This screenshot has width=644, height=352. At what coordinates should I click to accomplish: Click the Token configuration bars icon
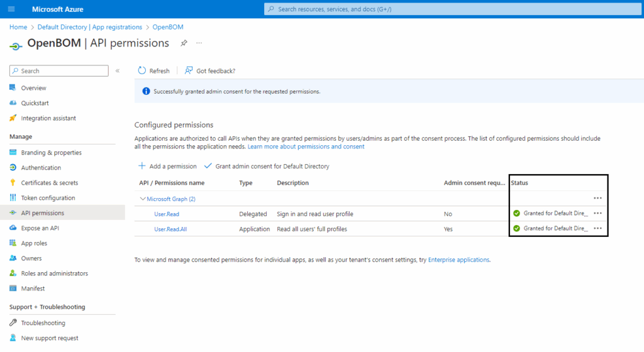coord(13,198)
